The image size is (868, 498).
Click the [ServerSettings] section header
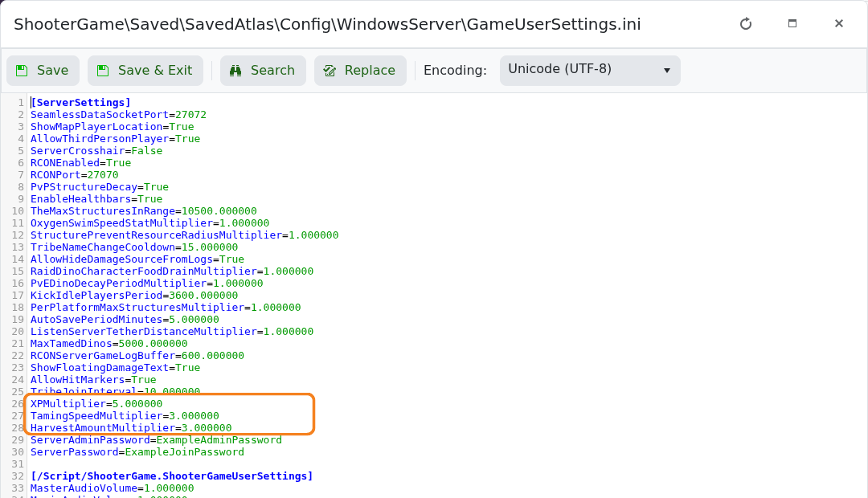pos(81,102)
